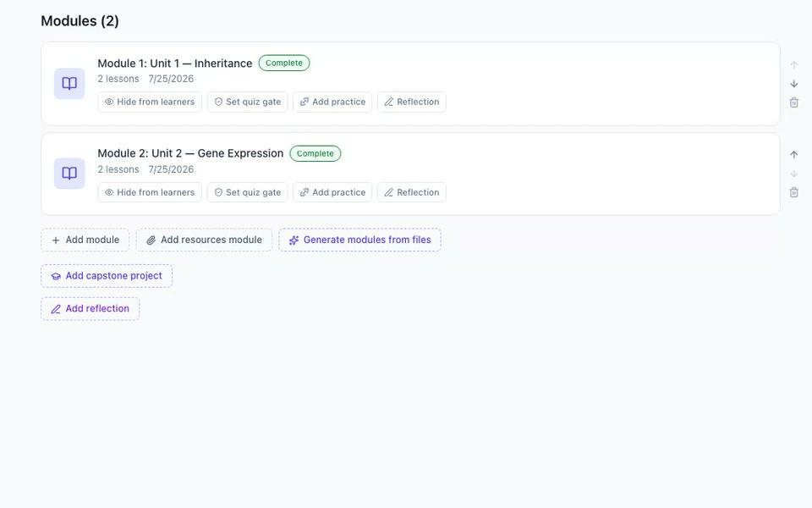Click Complete badge on Module 2
Screen dimensions: 812x508
315,153
